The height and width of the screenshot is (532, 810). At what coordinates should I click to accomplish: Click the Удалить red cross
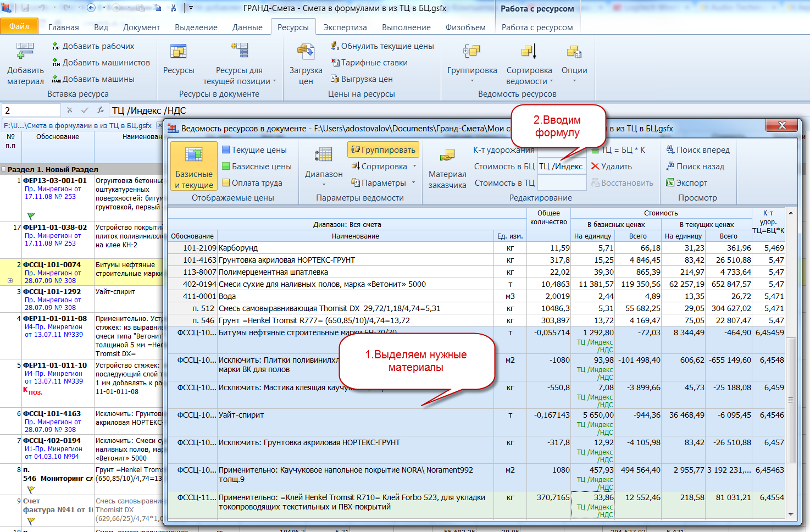(595, 167)
